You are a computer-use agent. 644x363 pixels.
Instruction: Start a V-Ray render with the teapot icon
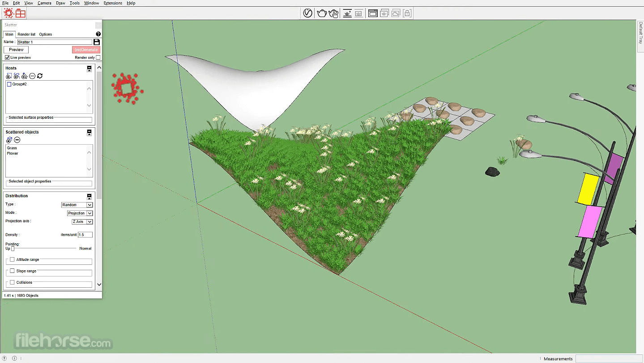(322, 13)
